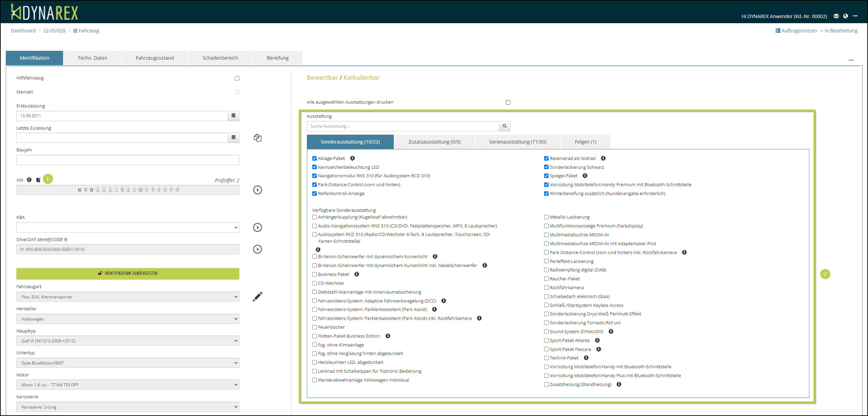868x416 pixels.
Task: Click the SilverDAT identifyCODE play icon
Action: click(257, 249)
